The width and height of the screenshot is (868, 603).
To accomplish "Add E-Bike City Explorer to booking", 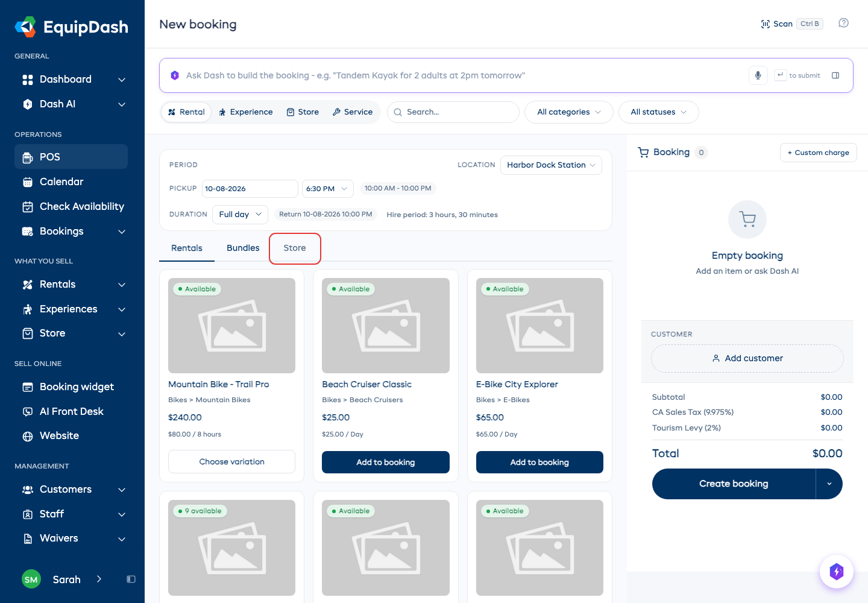I will [x=539, y=463].
